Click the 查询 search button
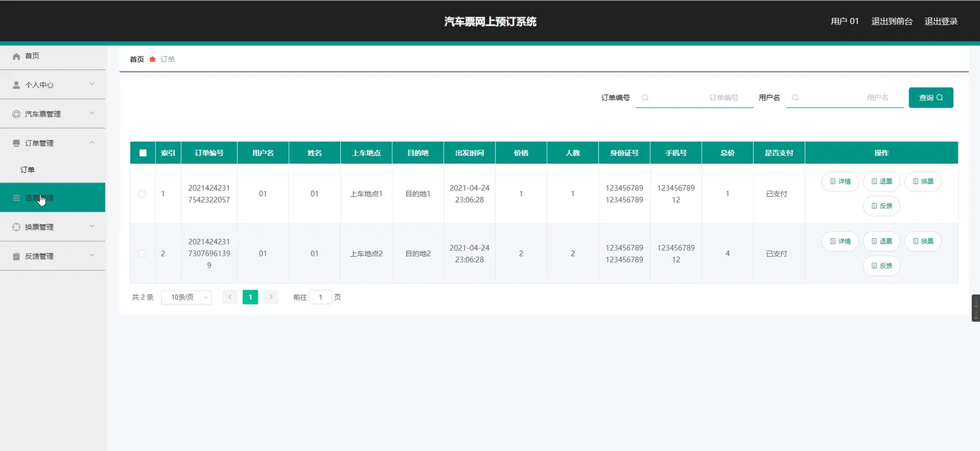This screenshot has height=451, width=980. pyautogui.click(x=931, y=97)
